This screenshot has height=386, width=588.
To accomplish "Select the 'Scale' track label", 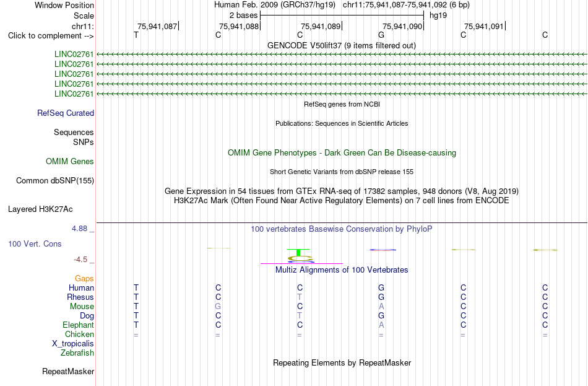I will (84, 15).
